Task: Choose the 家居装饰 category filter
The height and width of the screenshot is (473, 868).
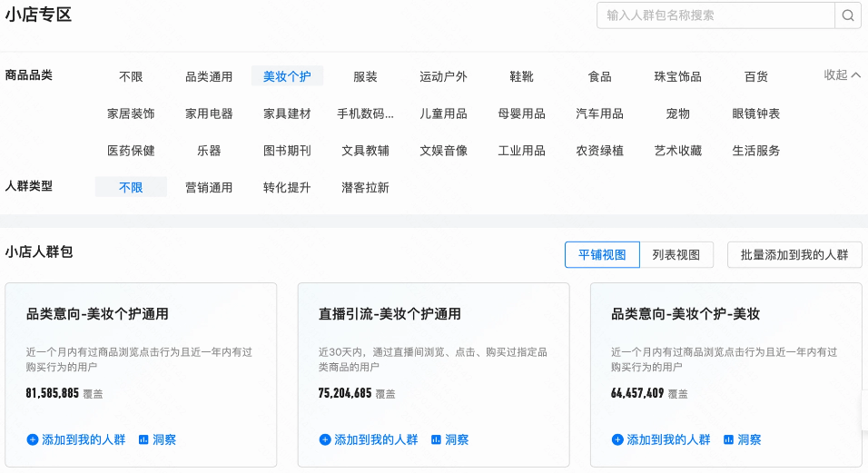Action: pos(131,113)
